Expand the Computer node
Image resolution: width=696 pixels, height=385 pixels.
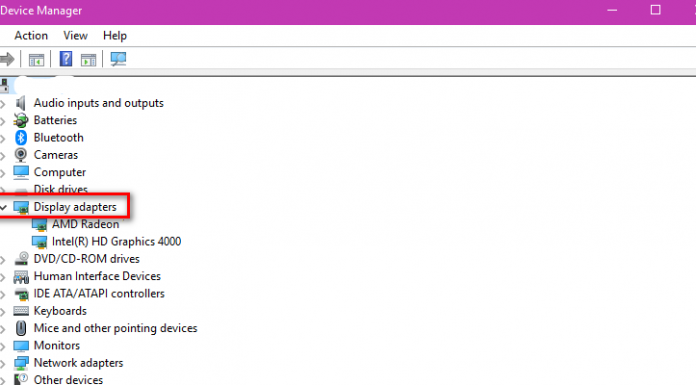coord(3,173)
